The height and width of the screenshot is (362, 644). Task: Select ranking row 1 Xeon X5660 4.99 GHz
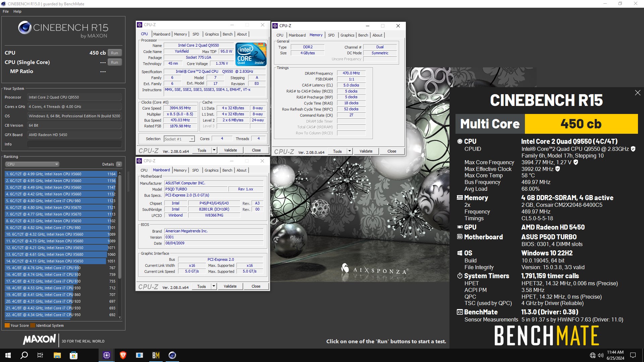[60, 174]
